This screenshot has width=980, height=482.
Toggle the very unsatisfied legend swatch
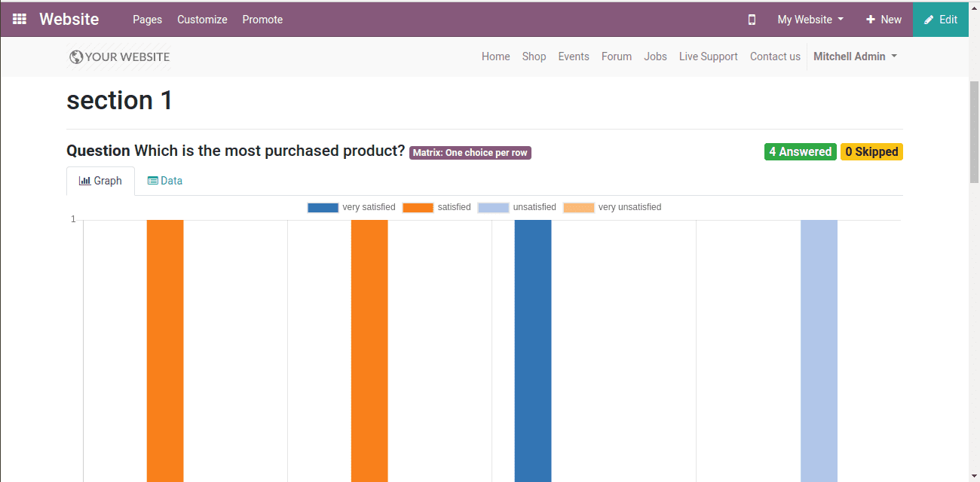pos(579,208)
